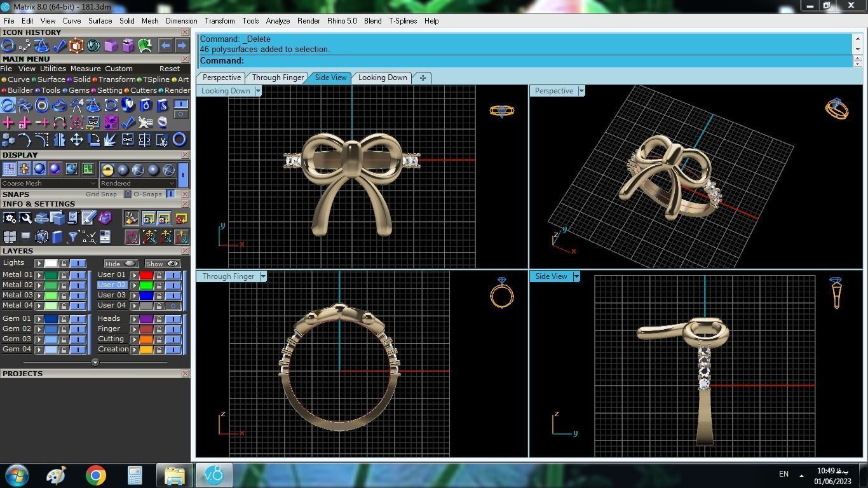The image size is (868, 488).
Task: Click the wrench magnifier icon
Action: point(25,219)
